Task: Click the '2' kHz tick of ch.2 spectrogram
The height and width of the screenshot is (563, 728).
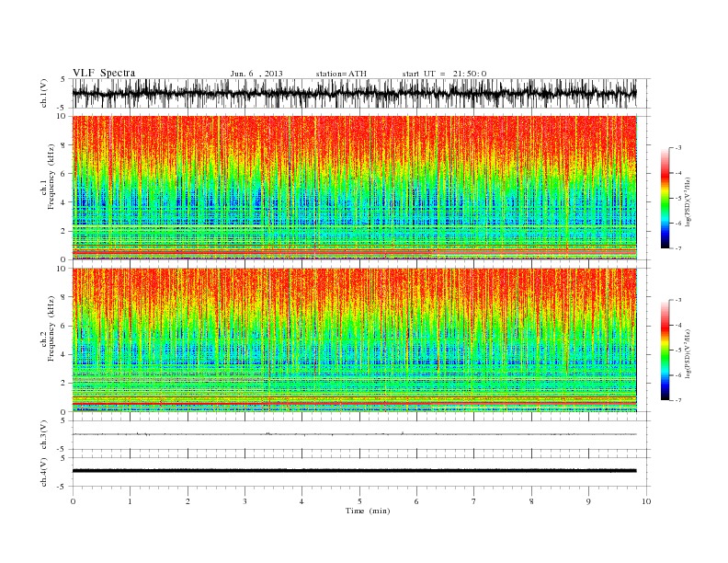Action: (x=63, y=384)
